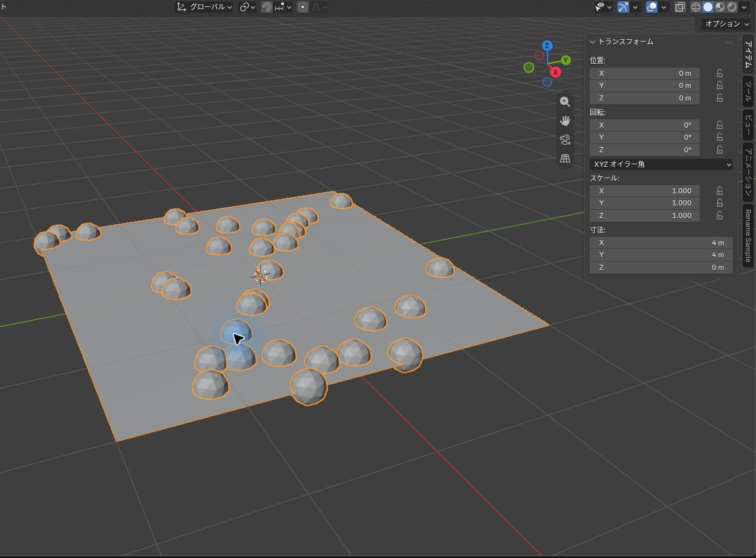Image resolution: width=756 pixels, height=558 pixels.
Task: Click the negative X red circle on gizmo
Action: coord(539,56)
